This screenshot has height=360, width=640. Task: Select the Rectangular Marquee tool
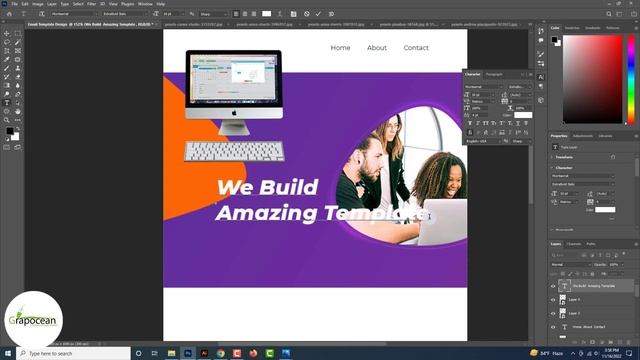(x=18, y=33)
